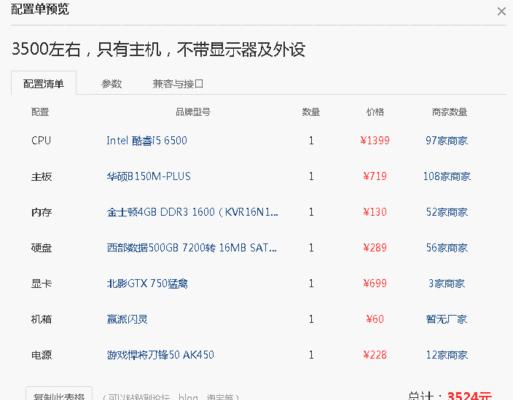Close the 配置单预览 dialog

coord(501,11)
